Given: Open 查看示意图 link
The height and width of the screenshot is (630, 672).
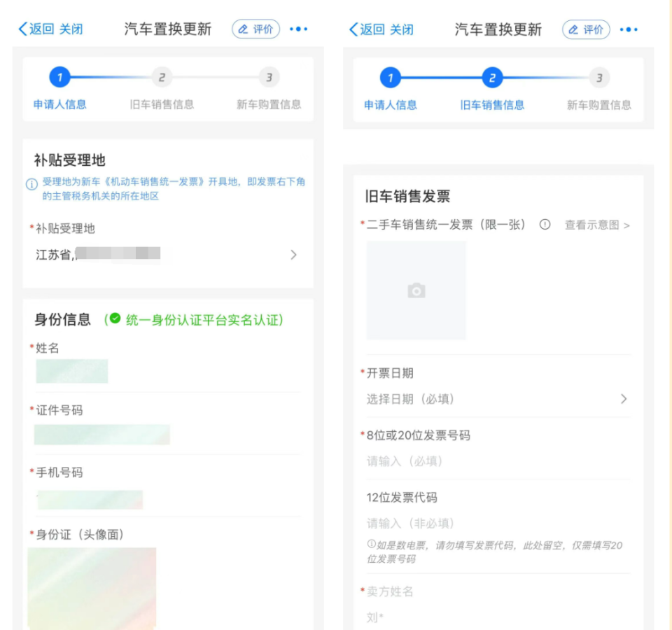Looking at the screenshot, I should (597, 225).
